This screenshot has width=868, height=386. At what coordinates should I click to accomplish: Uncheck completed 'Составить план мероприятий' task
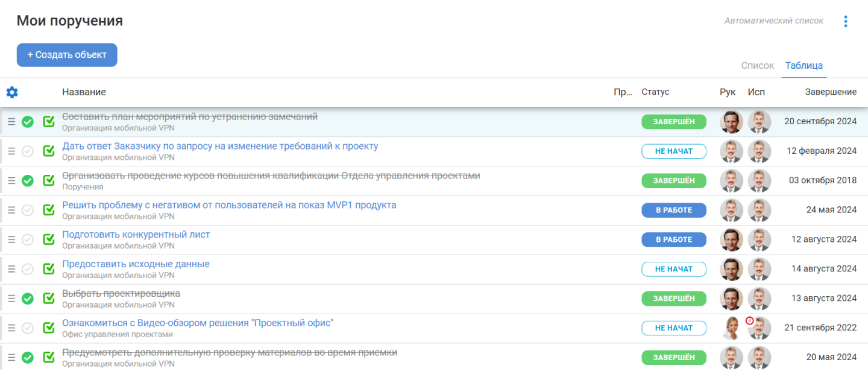(28, 122)
